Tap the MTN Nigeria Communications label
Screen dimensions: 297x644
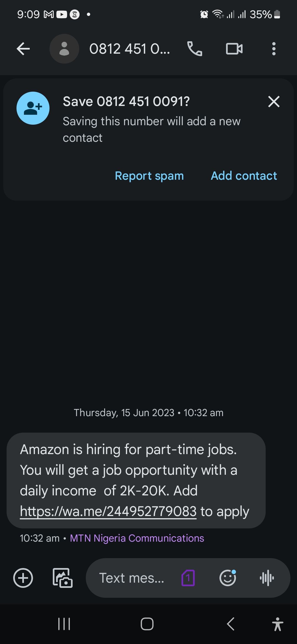(137, 538)
